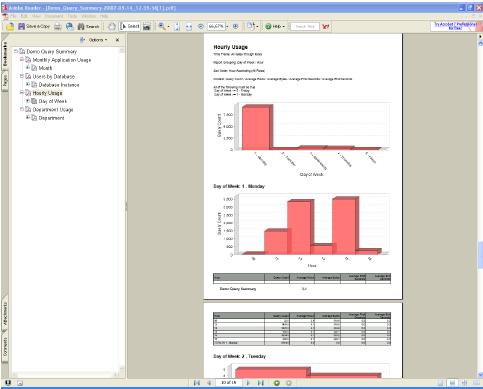
Task: Open the Attachments side tab
Action: pos(5,314)
